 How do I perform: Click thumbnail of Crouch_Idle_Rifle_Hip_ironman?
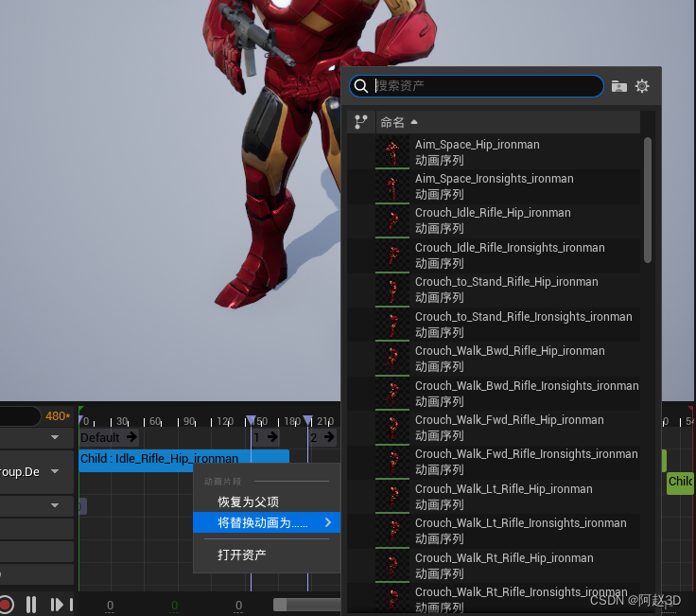392,220
